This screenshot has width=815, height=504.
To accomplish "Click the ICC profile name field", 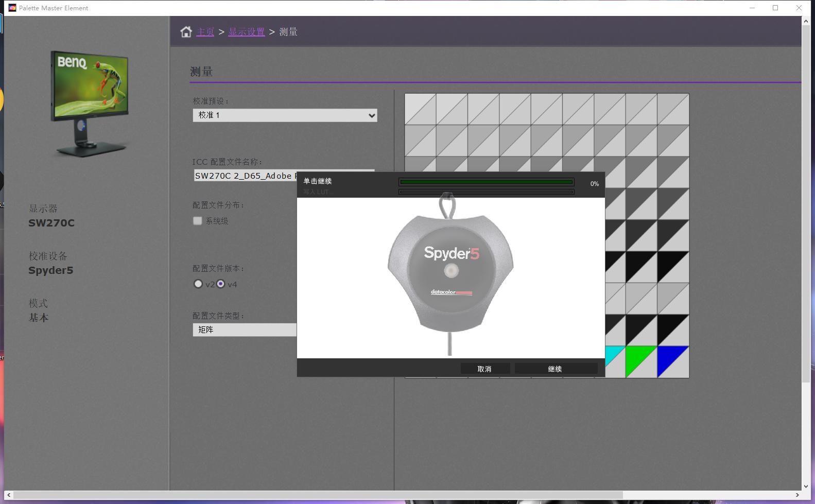I will point(245,176).
